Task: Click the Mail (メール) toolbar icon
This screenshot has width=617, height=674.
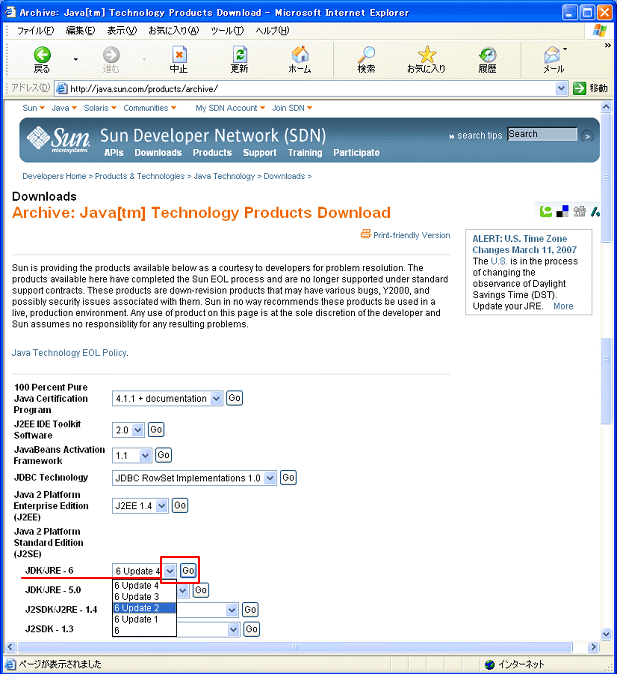Action: (x=552, y=55)
